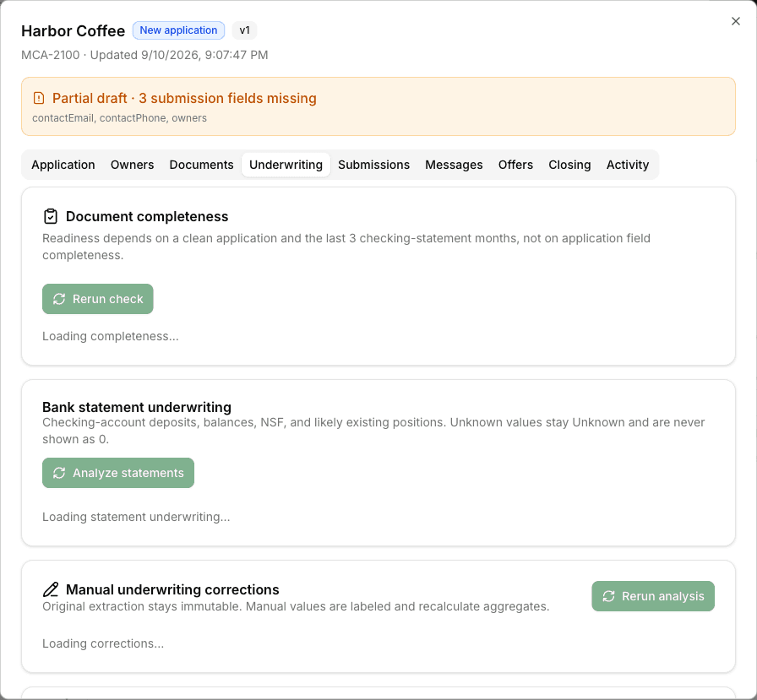Click the Checking-account deposits description text

point(373,431)
